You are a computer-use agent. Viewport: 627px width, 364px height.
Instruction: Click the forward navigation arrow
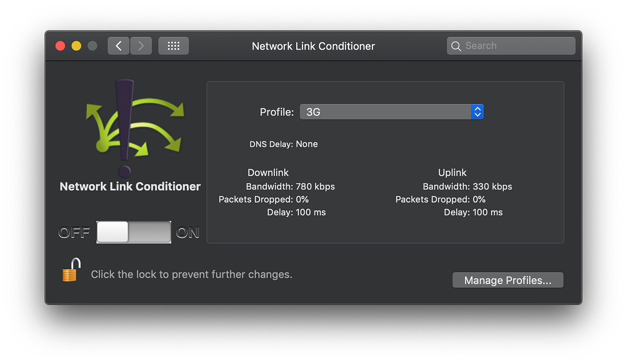tap(141, 45)
